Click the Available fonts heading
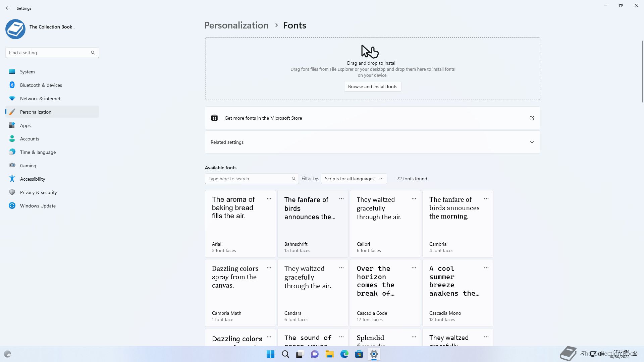Screen dimensions: 644x362 (x=221, y=168)
